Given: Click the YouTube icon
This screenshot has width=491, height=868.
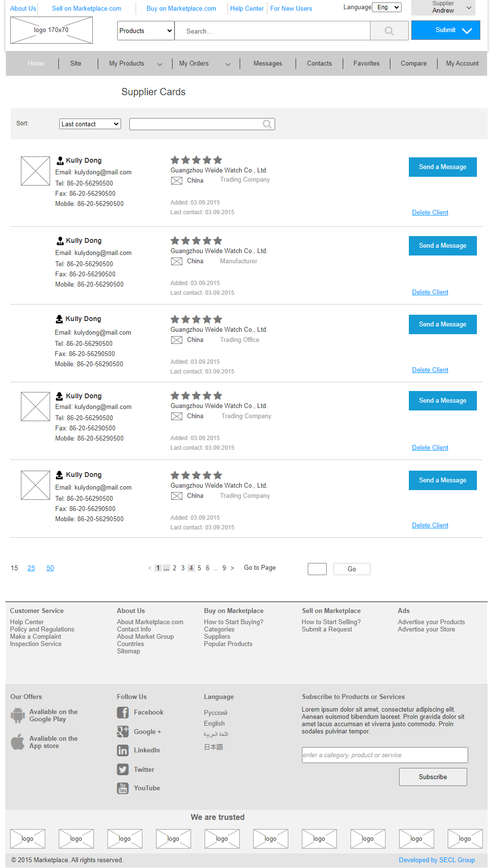Looking at the screenshot, I should (123, 788).
